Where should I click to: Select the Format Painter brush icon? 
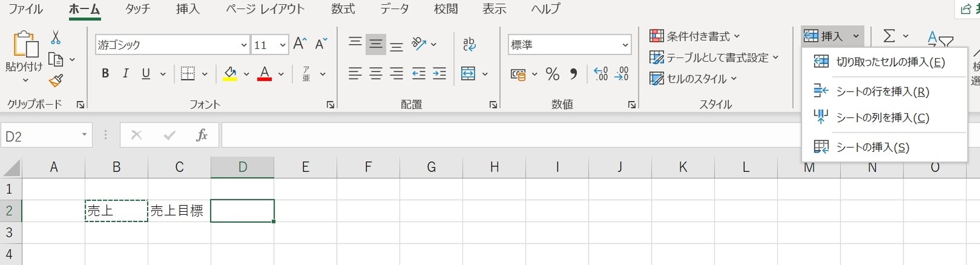point(56,81)
